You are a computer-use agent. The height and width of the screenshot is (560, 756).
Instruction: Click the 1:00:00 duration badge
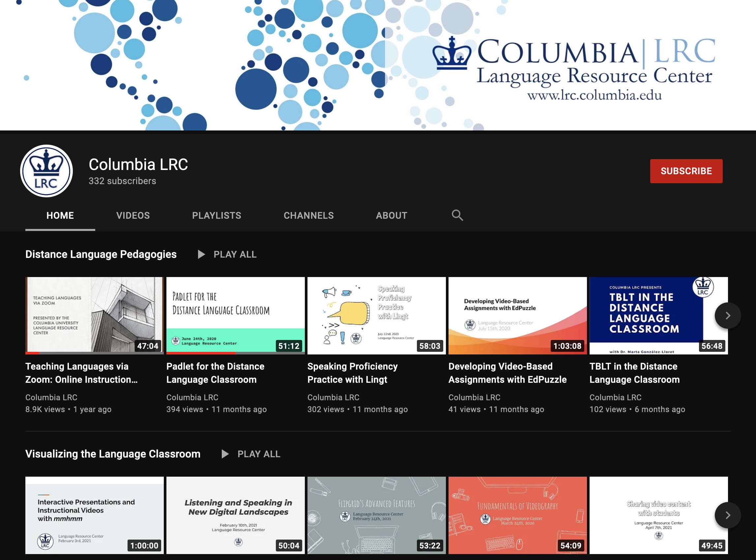144,546
